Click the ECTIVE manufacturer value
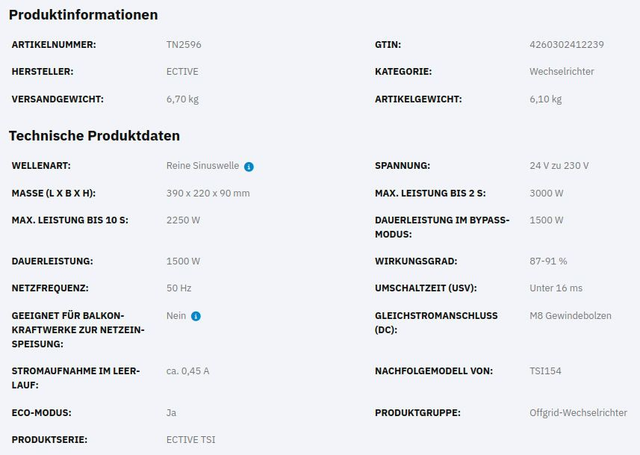 pos(182,72)
